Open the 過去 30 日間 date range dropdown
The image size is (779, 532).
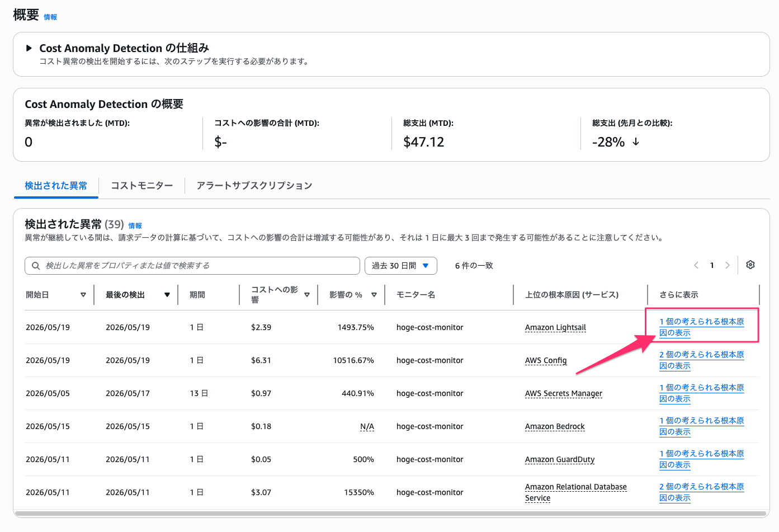pos(401,266)
